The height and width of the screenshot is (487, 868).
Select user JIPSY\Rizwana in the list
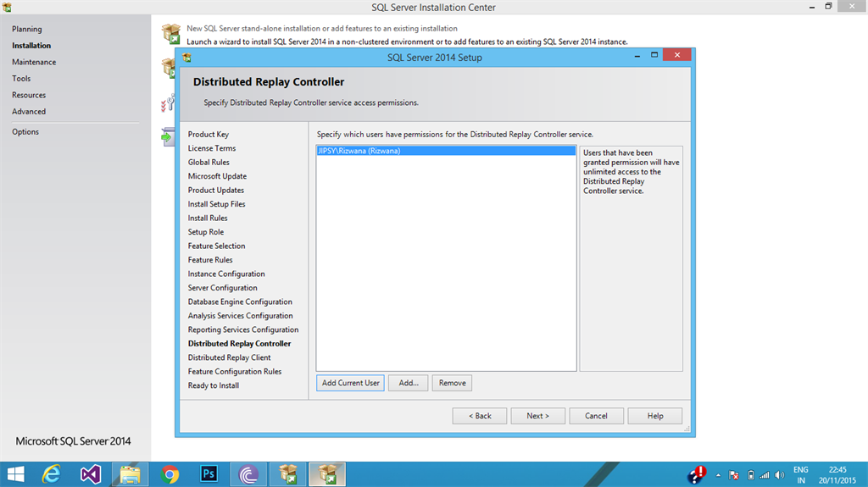[446, 151]
